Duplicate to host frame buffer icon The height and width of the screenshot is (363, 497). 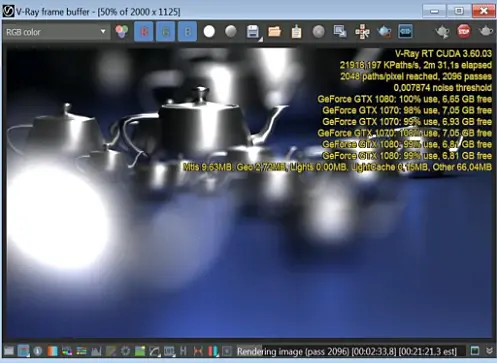(x=340, y=32)
